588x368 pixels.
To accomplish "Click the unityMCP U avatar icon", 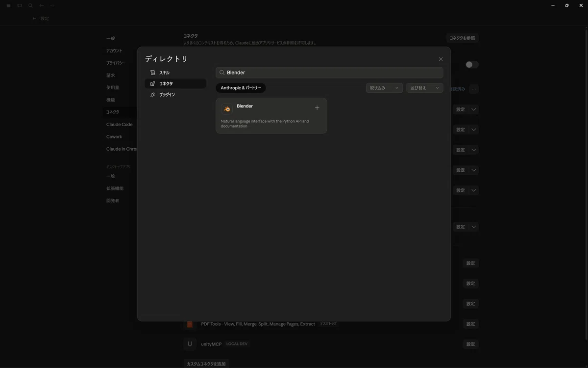I will [x=190, y=344].
